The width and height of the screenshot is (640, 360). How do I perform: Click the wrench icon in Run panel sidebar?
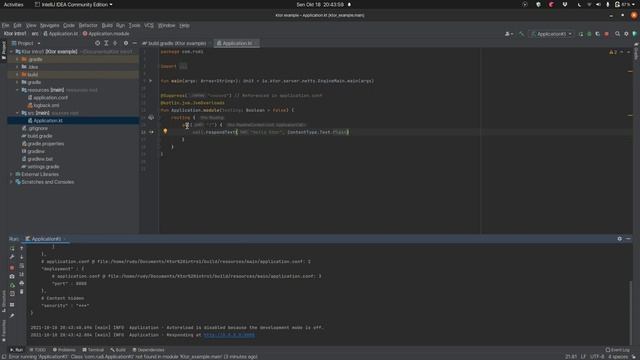click(x=12, y=257)
